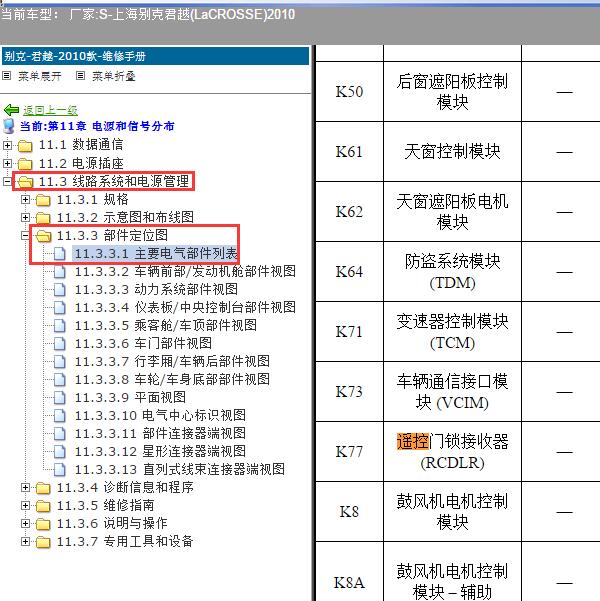Click page icon of 11.3.3.12 星形连接器端视图

(x=59, y=452)
